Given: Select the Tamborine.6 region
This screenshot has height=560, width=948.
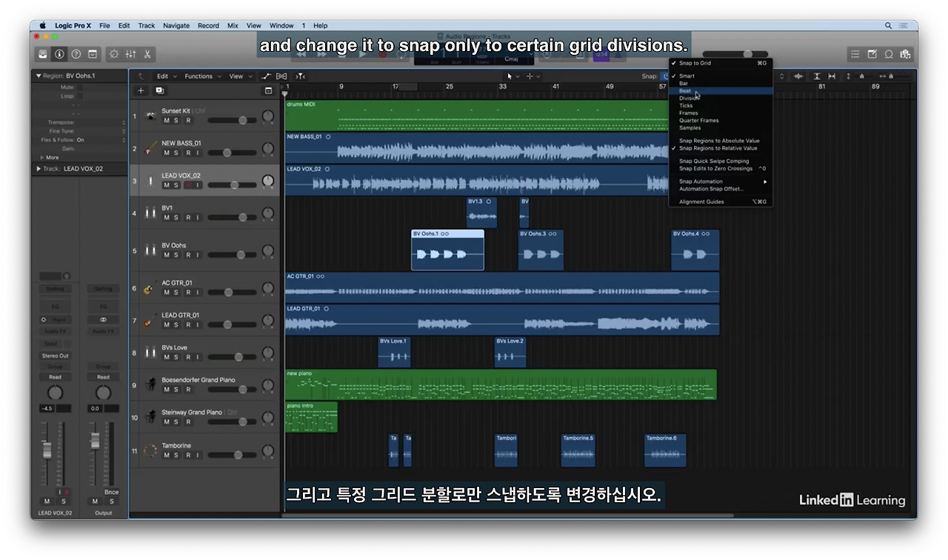Looking at the screenshot, I should [665, 450].
